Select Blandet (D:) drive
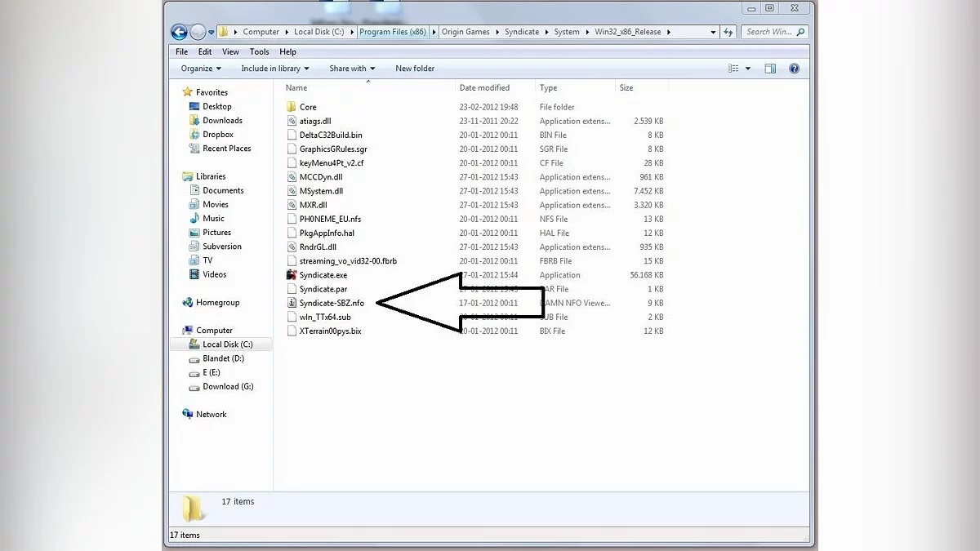Viewport: 980px width, 551px height. [x=223, y=358]
